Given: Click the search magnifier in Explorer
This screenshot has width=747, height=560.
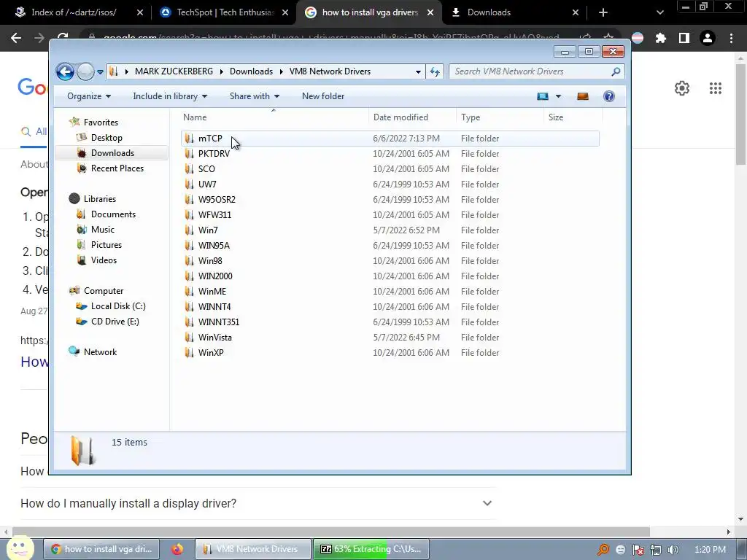Looking at the screenshot, I should click(x=616, y=71).
